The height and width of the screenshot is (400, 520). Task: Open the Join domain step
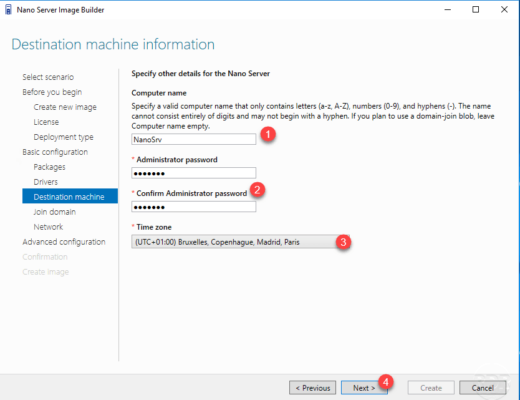pyautogui.click(x=55, y=212)
